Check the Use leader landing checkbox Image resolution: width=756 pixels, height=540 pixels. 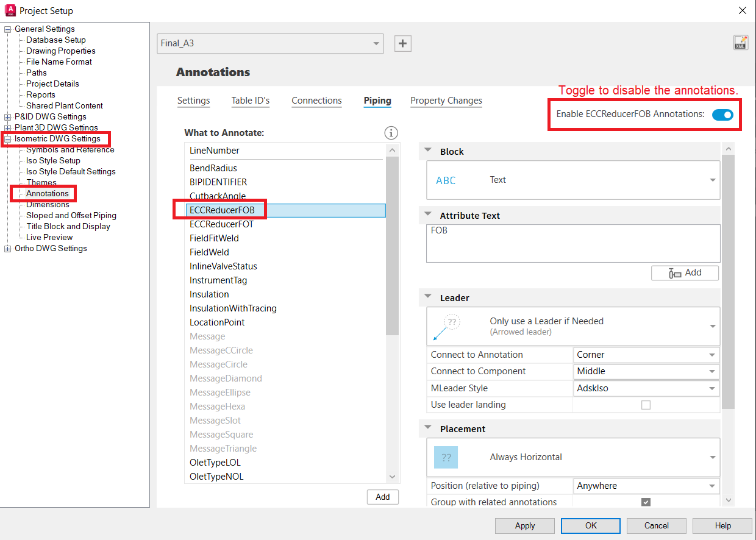(646, 404)
